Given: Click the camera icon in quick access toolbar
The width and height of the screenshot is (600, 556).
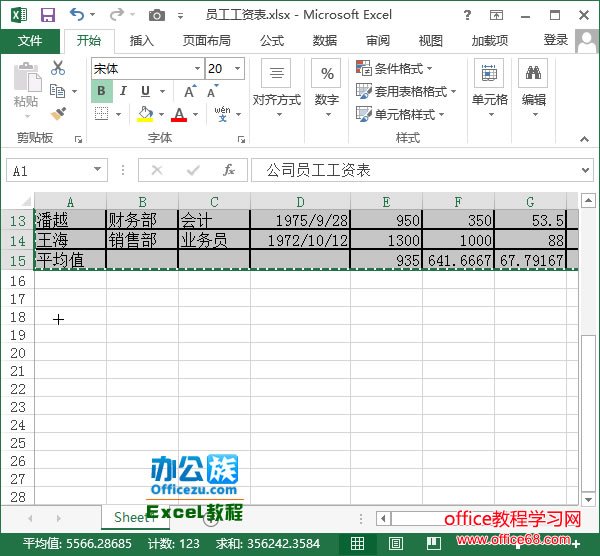Looking at the screenshot, I should (x=157, y=15).
